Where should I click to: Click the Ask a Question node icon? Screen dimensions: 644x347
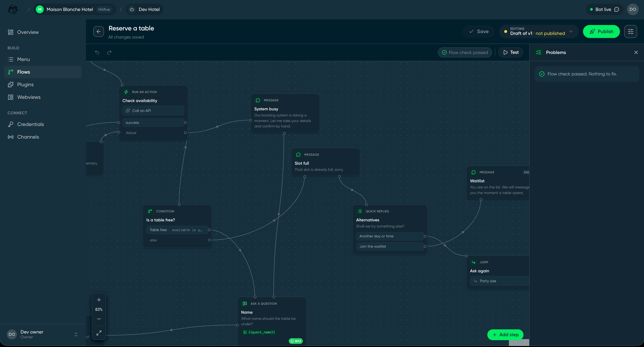point(245,304)
